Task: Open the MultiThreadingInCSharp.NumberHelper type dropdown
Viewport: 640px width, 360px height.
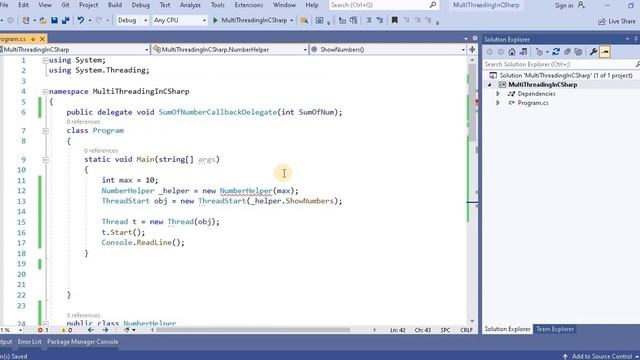Action: (230, 49)
